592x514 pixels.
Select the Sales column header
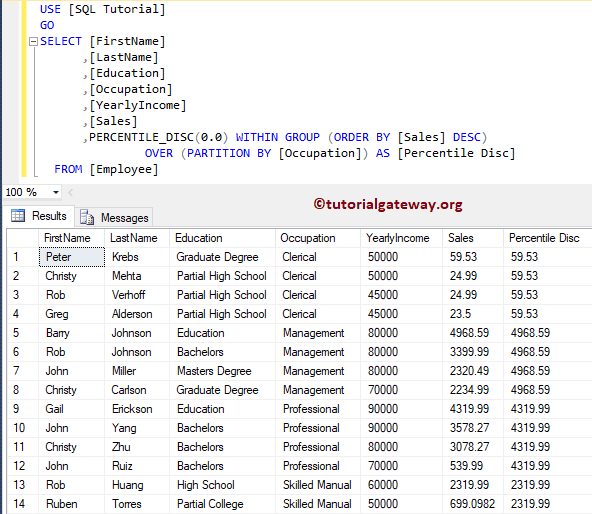pos(473,238)
